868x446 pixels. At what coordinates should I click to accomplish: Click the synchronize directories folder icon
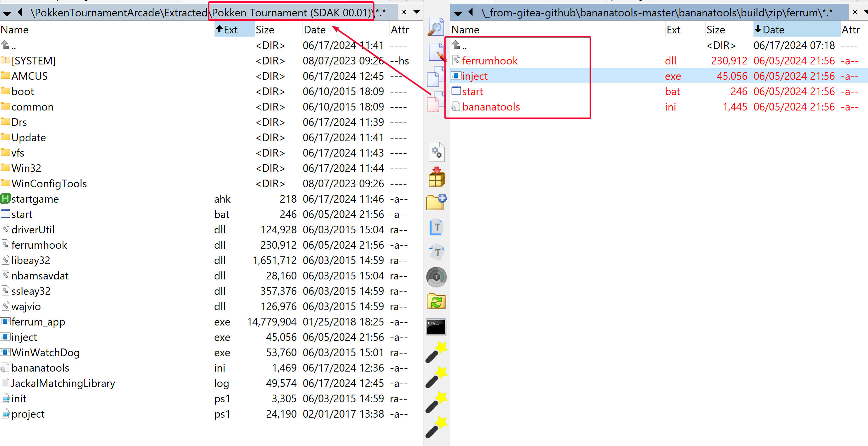tap(437, 301)
